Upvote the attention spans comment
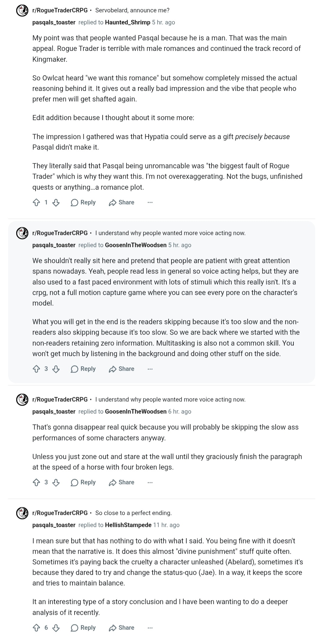Viewport: 325px width, 644px height. click(36, 369)
